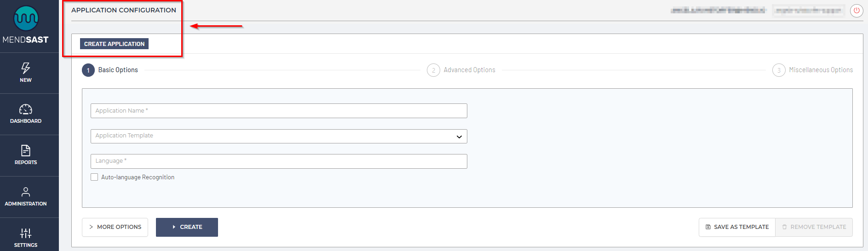
Task: Click the Remove Template button
Action: [814, 227]
